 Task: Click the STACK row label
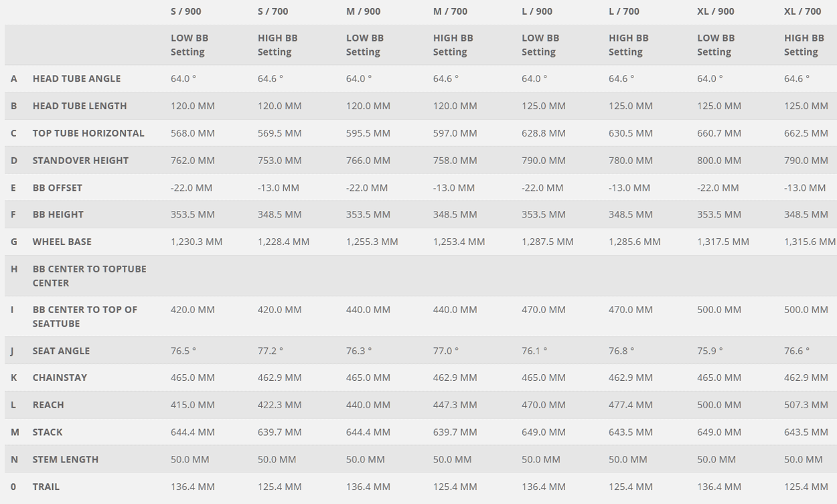tap(48, 432)
